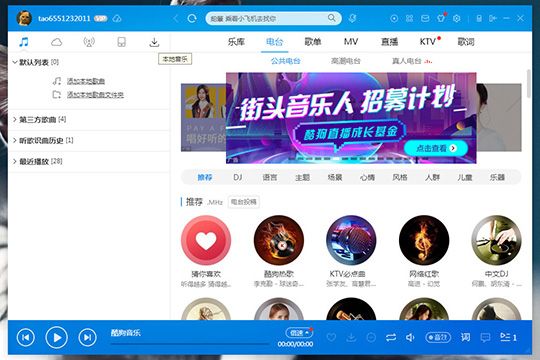Open the cloud music sidebar icon
Image resolution: width=540 pixels, height=360 pixels.
[x=56, y=42]
